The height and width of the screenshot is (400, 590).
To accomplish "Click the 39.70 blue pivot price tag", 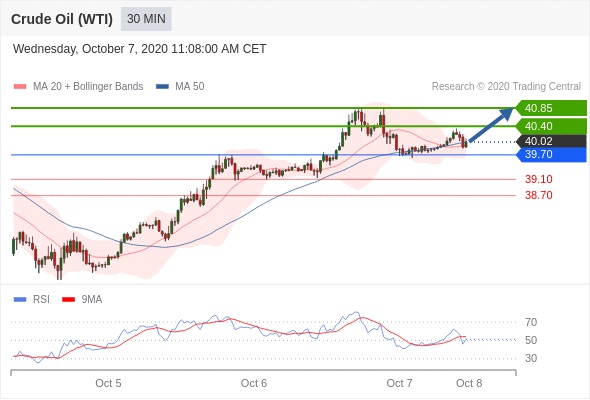I will pyautogui.click(x=551, y=154).
